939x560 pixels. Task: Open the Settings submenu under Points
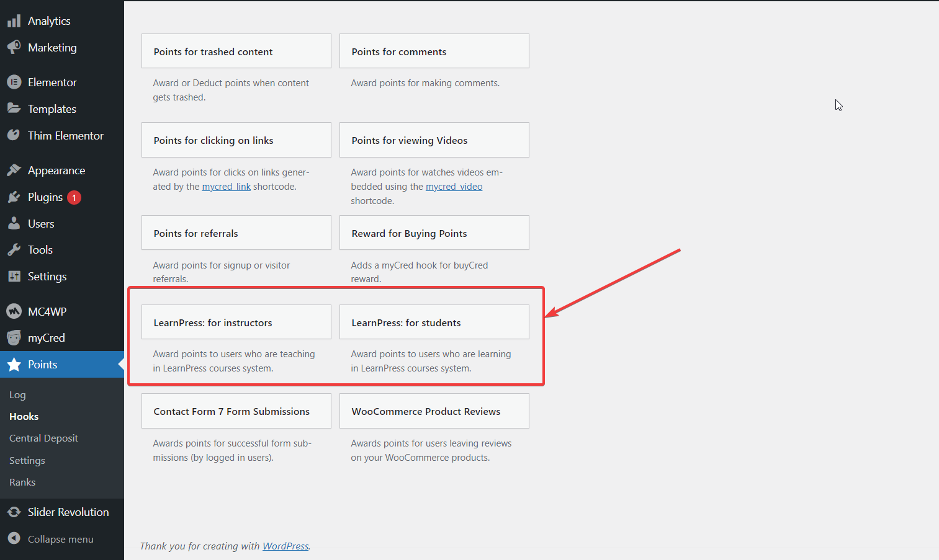pyautogui.click(x=27, y=461)
